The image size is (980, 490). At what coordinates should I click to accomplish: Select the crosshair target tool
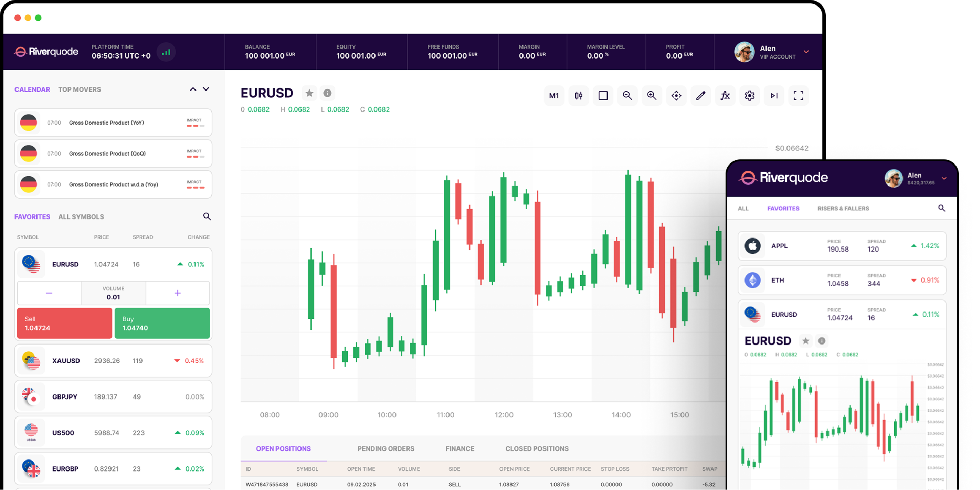(676, 96)
